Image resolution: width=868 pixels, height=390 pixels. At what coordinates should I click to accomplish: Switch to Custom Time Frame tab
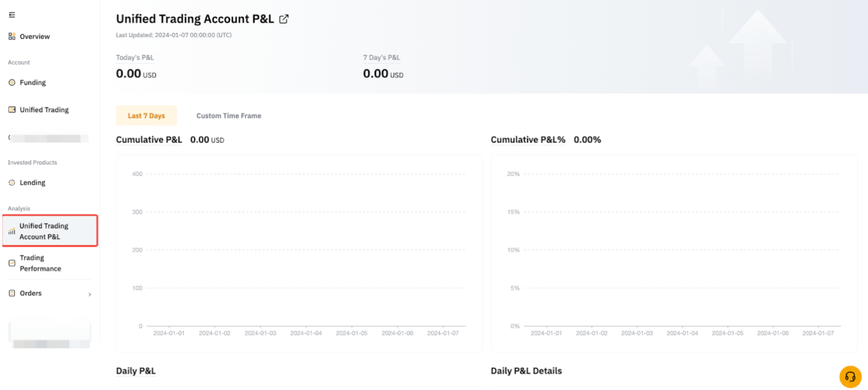228,116
